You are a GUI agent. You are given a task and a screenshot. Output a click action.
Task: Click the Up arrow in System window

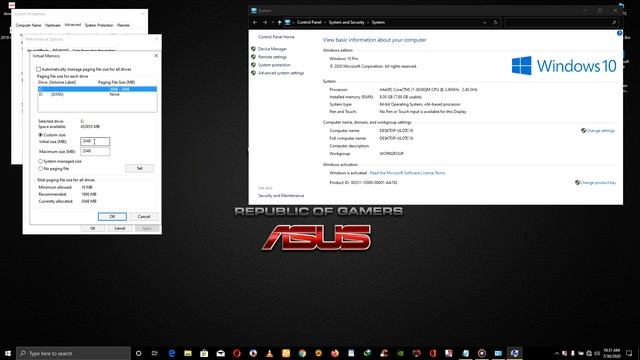(x=279, y=22)
